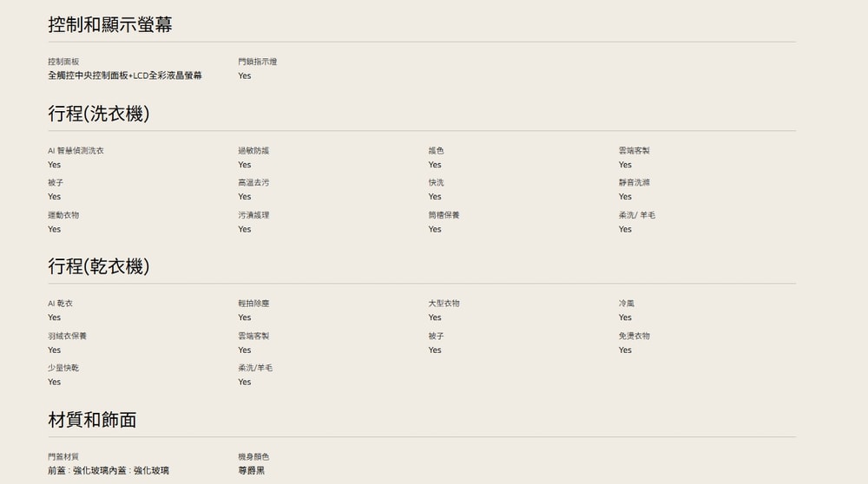
Task: Select the 全觸控中央控制面板+LCD全彩液晶螢幕 value text
Action: [x=125, y=75]
